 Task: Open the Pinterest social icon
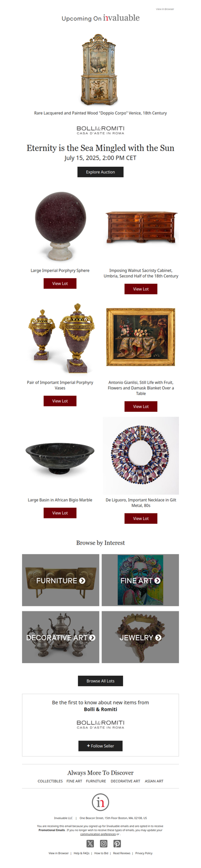point(117,843)
